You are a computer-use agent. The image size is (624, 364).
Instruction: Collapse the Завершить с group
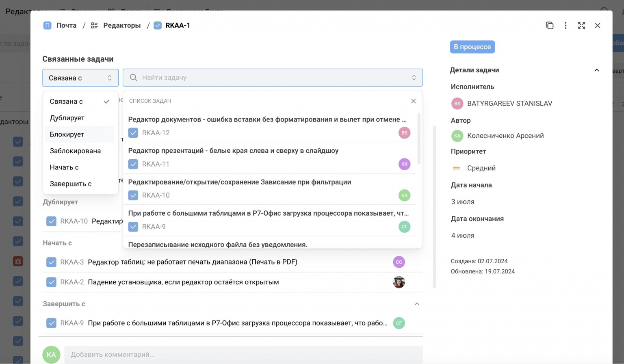coord(416,304)
